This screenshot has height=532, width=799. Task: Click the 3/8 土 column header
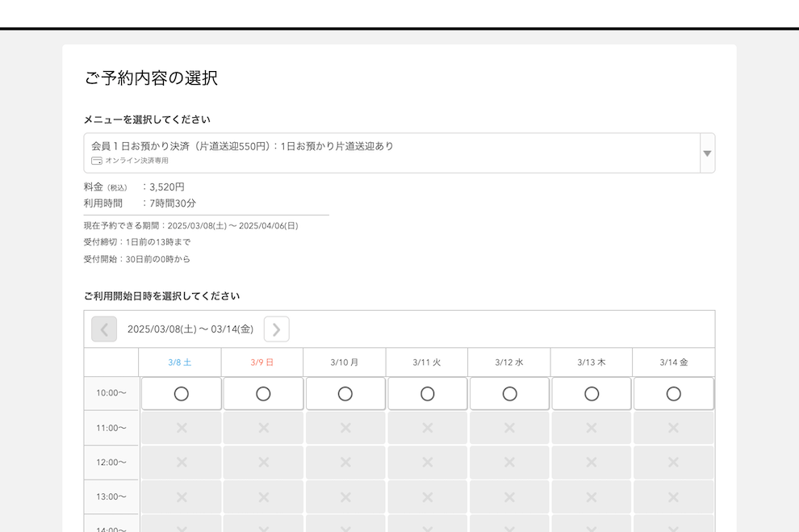pyautogui.click(x=181, y=362)
